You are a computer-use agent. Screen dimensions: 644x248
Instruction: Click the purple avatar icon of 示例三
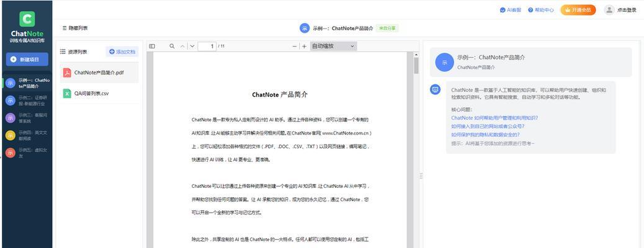click(11, 118)
